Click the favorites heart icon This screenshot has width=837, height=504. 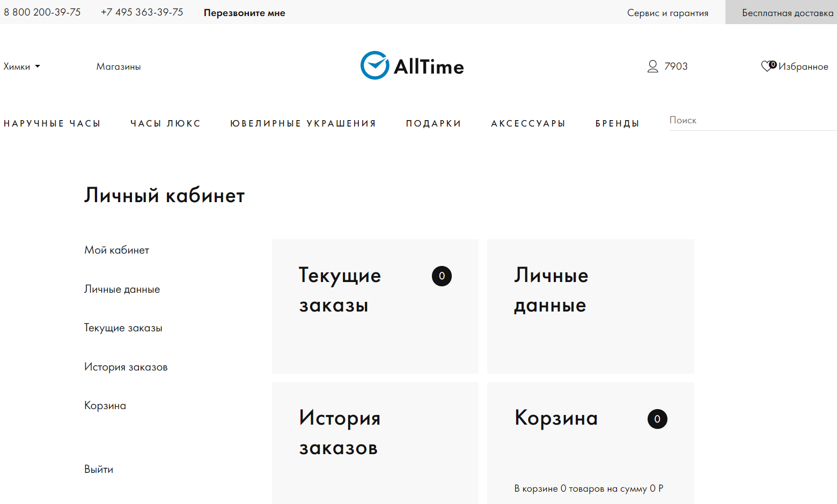pyautogui.click(x=768, y=66)
